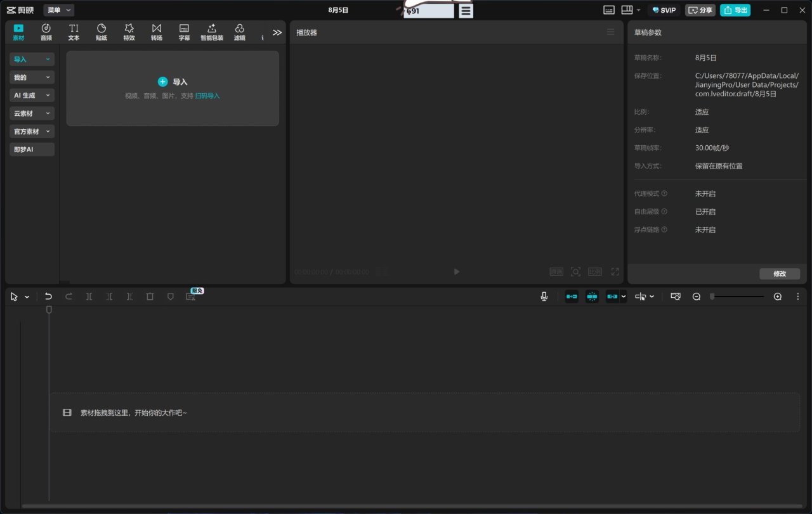Viewport: 812px width, 514px height.
Task: Zoom out the timeline with minus
Action: [x=697, y=297]
